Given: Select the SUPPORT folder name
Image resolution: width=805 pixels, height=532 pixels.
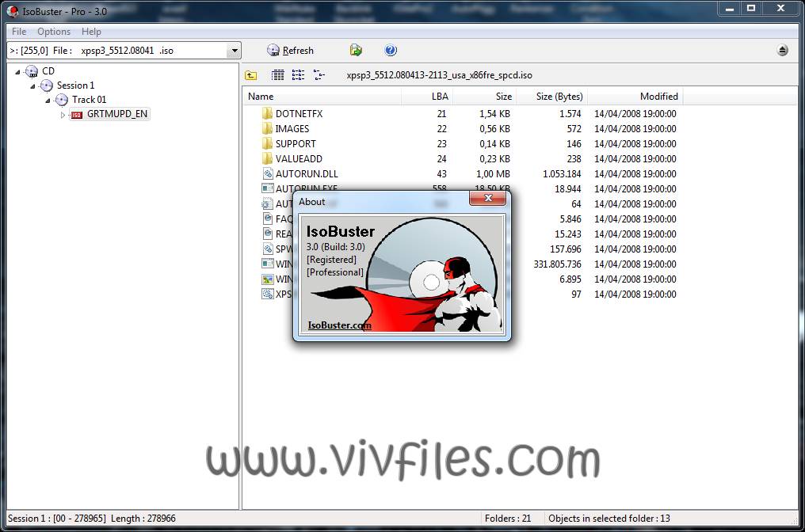Looking at the screenshot, I should 296,143.
